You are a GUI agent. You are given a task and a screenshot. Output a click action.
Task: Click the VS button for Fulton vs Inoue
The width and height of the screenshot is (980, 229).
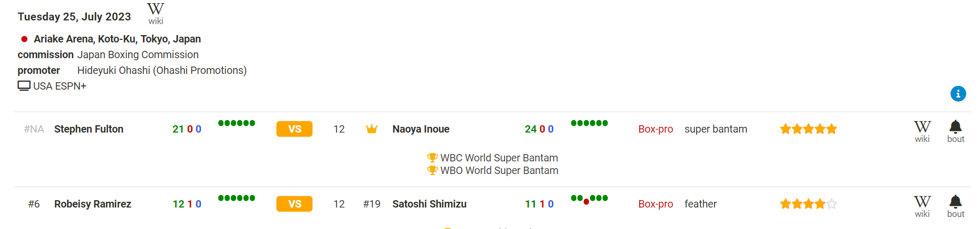[x=294, y=129]
